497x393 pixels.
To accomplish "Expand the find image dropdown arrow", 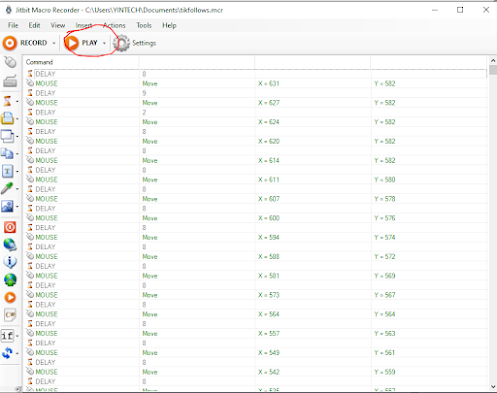I will (x=17, y=207).
